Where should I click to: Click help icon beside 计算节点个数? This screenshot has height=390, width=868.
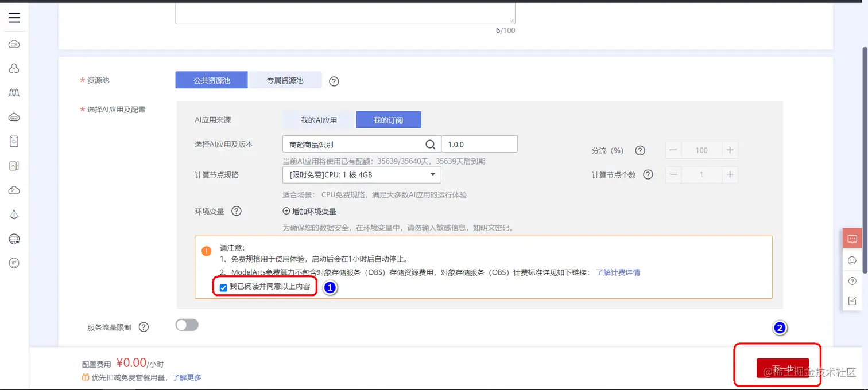tap(648, 174)
